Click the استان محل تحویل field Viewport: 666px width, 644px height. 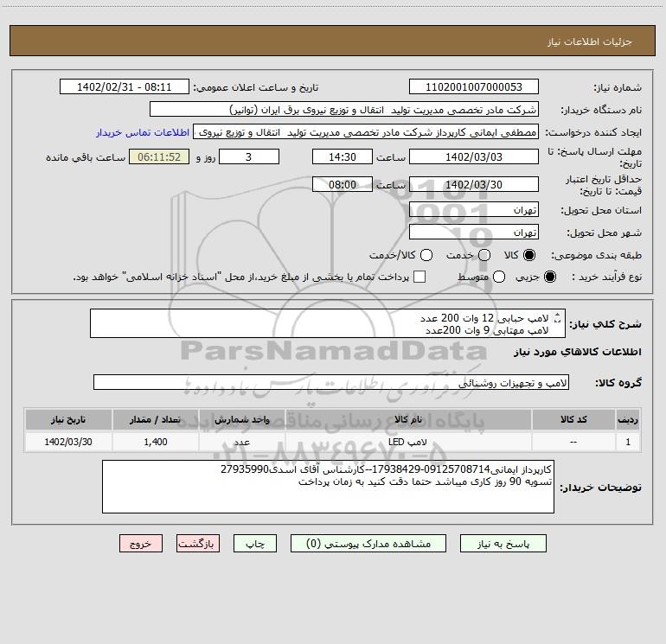coord(474,210)
